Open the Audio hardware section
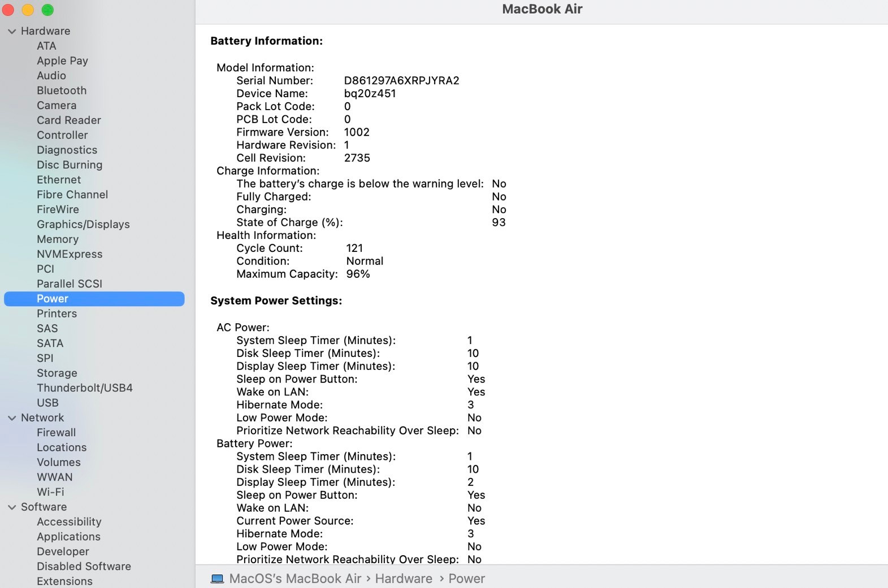This screenshot has height=588, width=888. click(x=51, y=76)
